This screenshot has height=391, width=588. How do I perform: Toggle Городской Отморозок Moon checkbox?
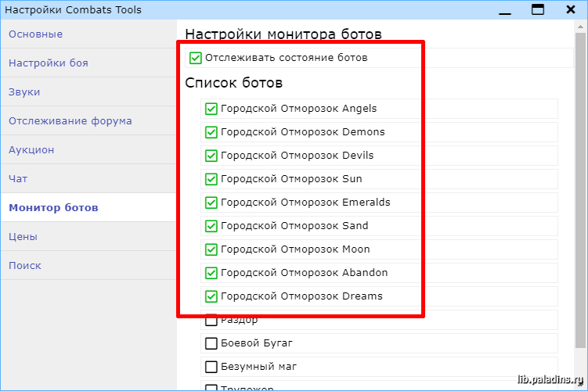pyautogui.click(x=211, y=249)
